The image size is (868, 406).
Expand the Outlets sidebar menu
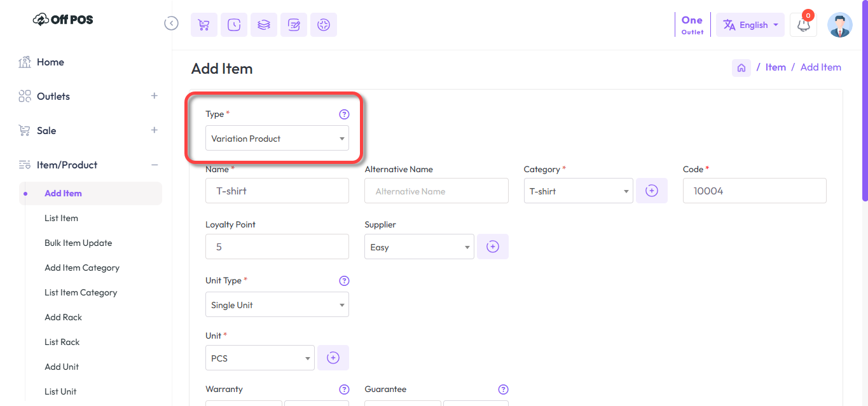pos(154,96)
